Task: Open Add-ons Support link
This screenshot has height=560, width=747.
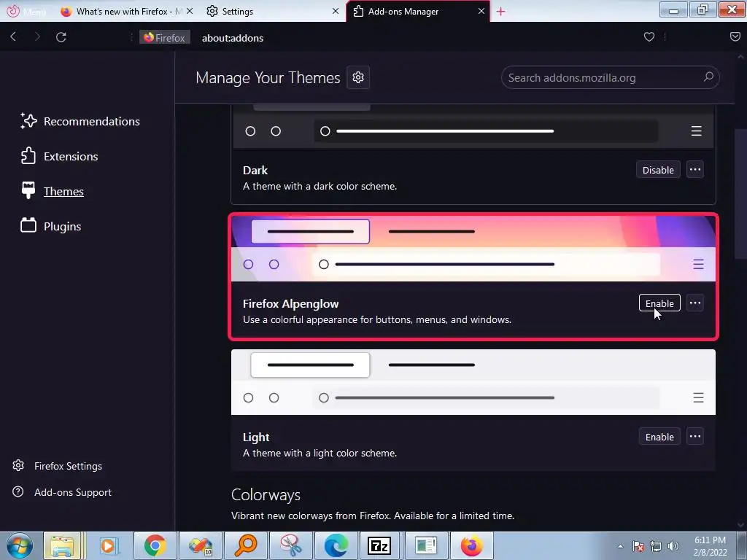Action: tap(62, 492)
